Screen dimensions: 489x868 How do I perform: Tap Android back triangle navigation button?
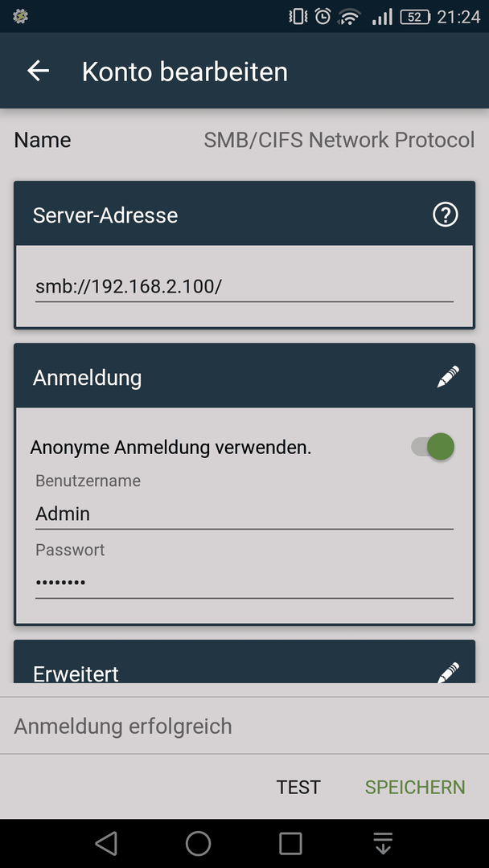click(106, 844)
